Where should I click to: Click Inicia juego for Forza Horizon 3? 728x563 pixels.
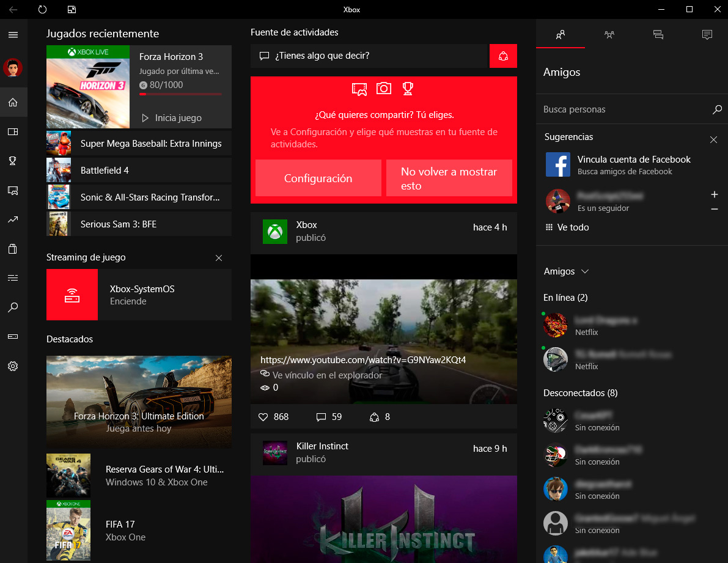coord(172,118)
